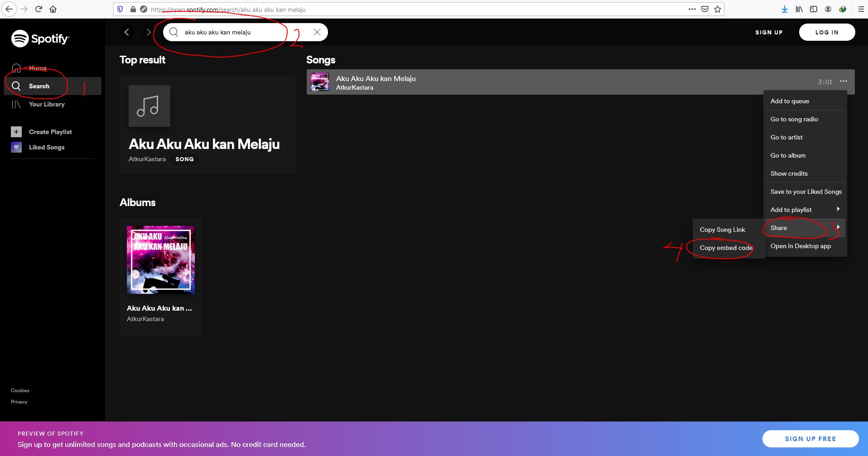868x456 pixels.
Task: Open Liked Songs via the heart icon
Action: point(16,147)
